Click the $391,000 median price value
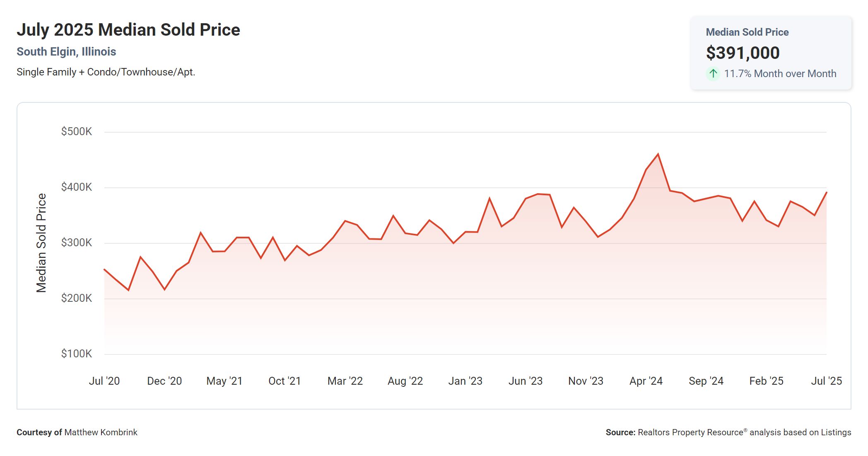The height and width of the screenshot is (456, 868). pyautogui.click(x=743, y=53)
